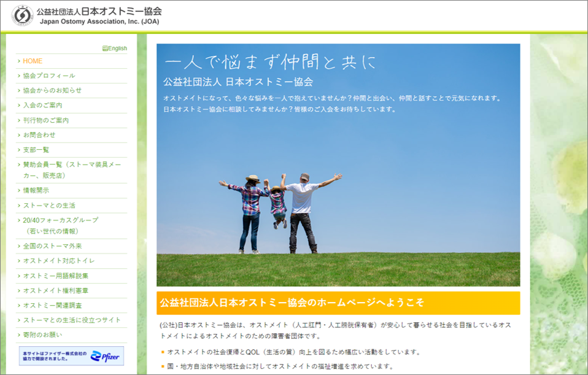View the 支部一覧 branch list
Screen dimensions: 588x375
click(x=36, y=150)
